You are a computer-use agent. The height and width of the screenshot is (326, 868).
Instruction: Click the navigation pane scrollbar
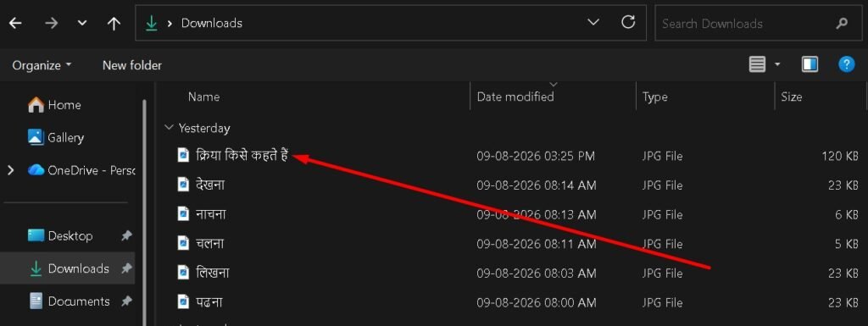coord(144,213)
